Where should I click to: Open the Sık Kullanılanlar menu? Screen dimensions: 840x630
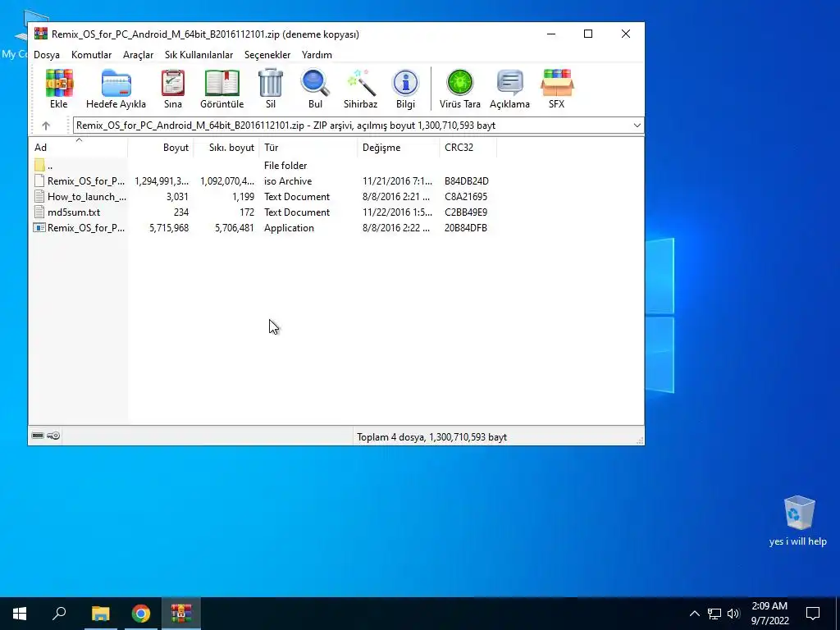(199, 55)
